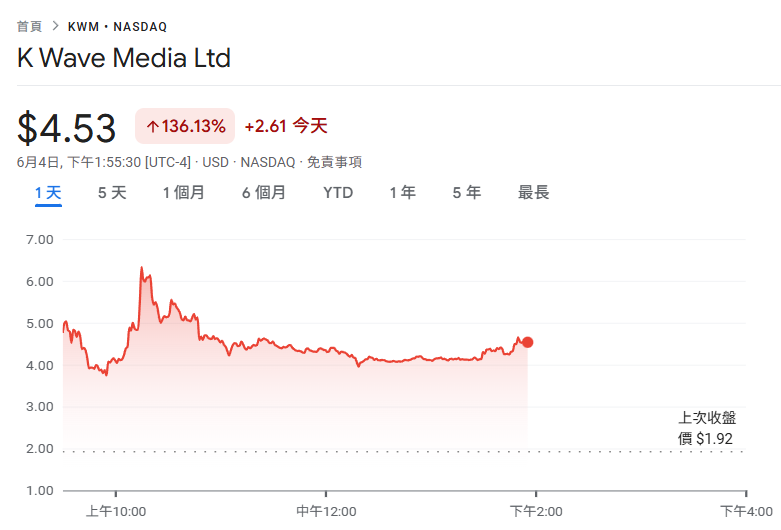Click the K Wave Media Ltd title
This screenshot has height=530, width=781.
124,58
